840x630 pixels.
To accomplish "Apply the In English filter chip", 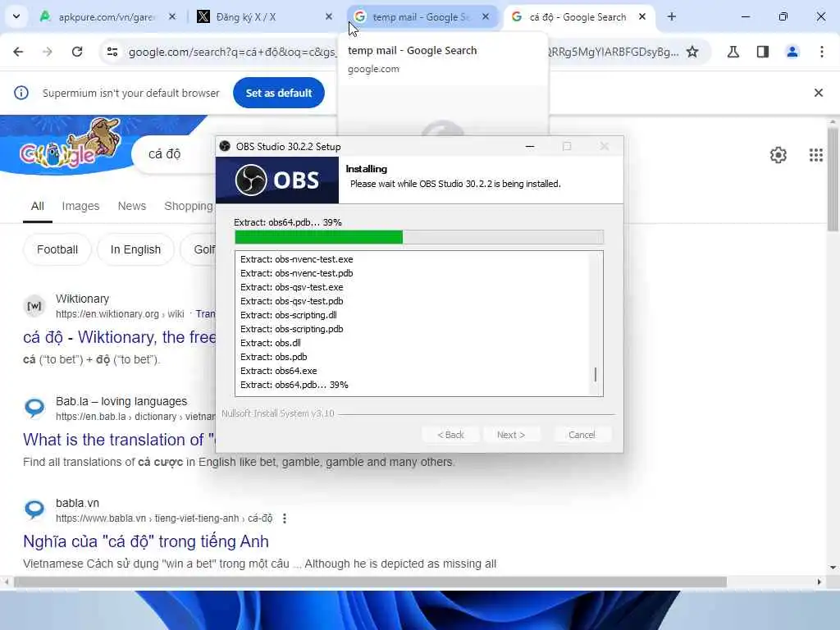I will (x=135, y=249).
